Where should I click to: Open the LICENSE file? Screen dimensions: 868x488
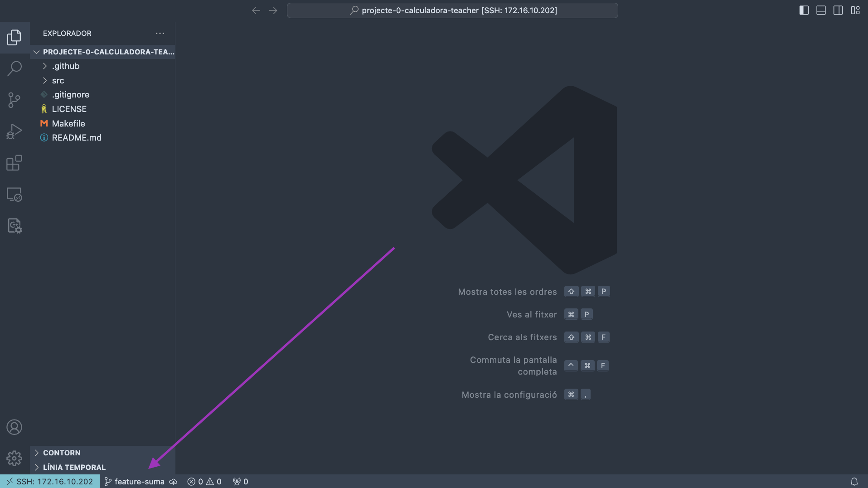point(102,109)
